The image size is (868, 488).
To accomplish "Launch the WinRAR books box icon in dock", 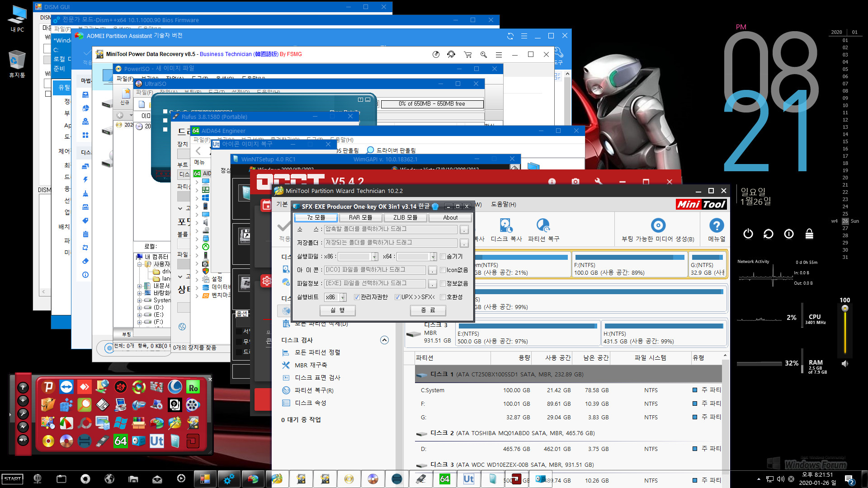I will (x=139, y=423).
